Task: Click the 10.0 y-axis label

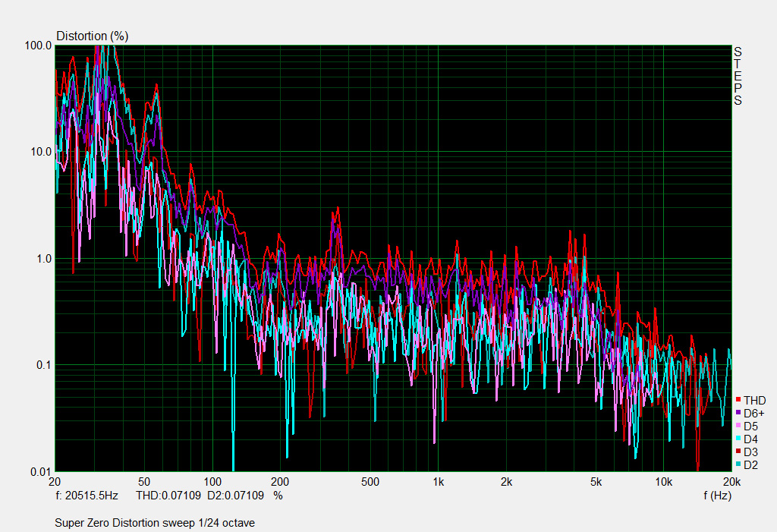Action: click(x=41, y=153)
